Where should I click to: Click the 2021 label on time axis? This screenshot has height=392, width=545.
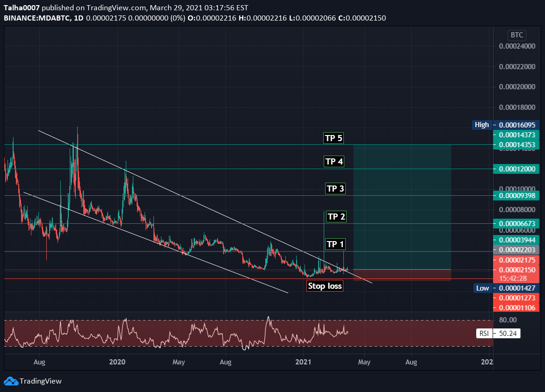pos(304,362)
